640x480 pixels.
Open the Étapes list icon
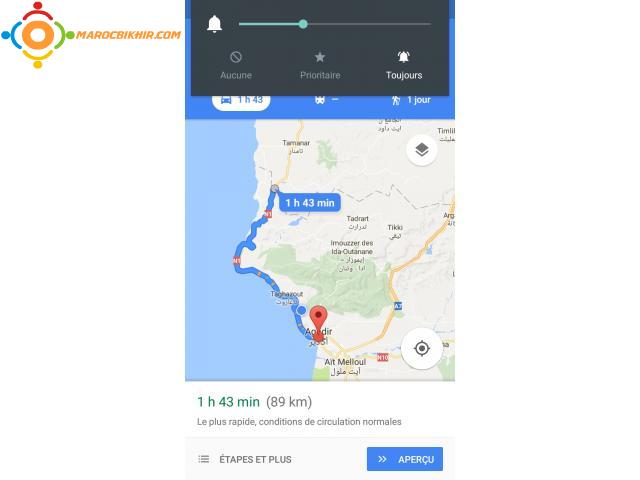tap(204, 459)
